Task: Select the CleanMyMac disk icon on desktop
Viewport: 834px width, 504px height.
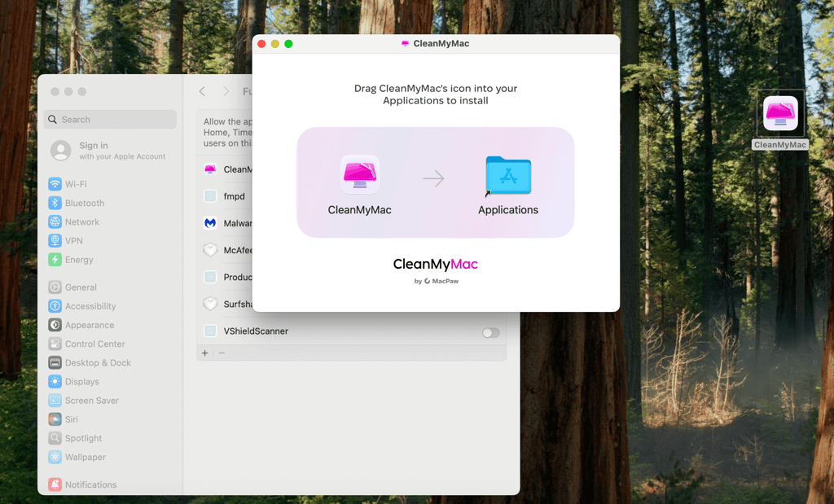Action: 780,113
